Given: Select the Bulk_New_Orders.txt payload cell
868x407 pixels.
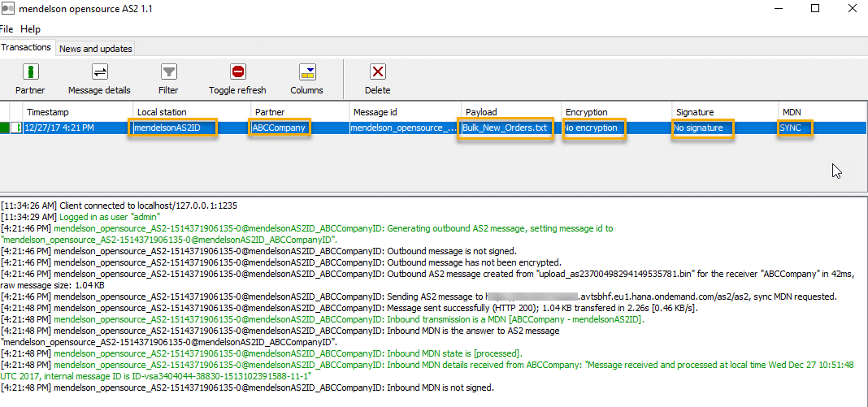Looking at the screenshot, I should (505, 128).
